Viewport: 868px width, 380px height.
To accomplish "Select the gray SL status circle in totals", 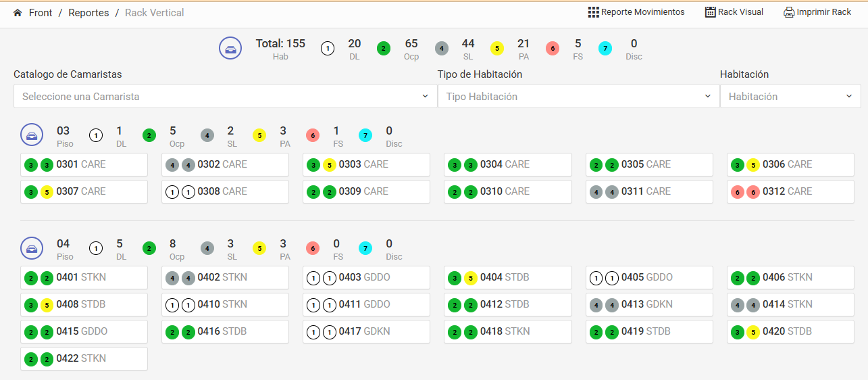I will (442, 49).
